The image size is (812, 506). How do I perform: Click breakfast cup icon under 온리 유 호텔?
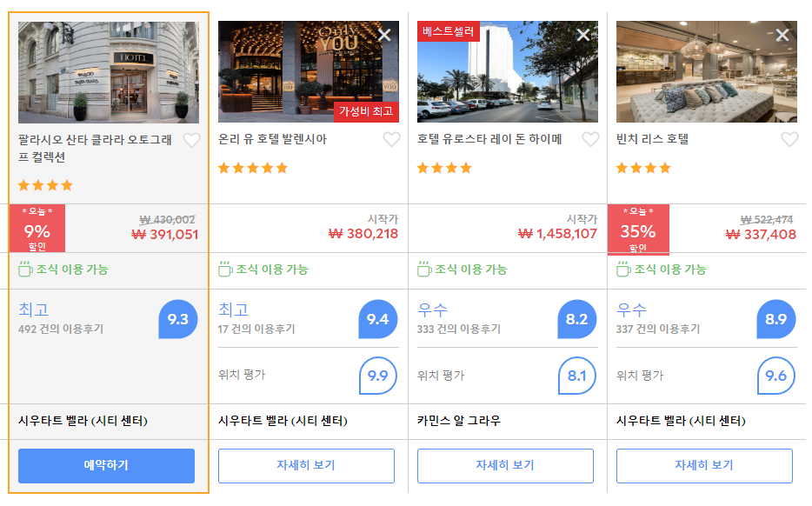225,270
